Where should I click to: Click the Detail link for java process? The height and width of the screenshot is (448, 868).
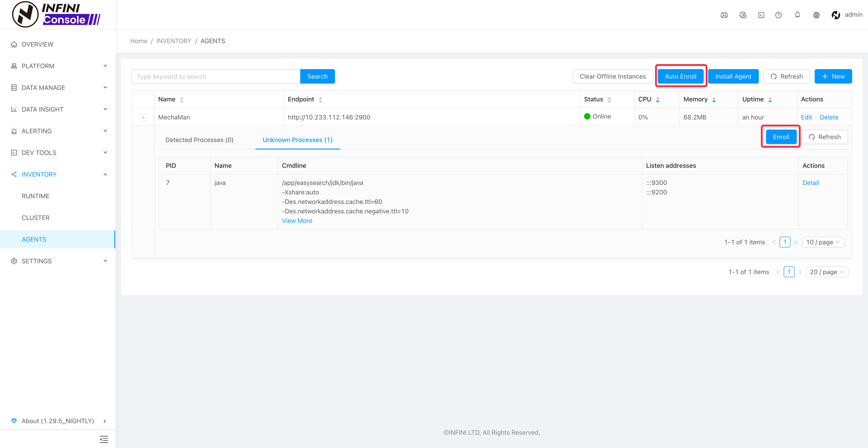810,183
